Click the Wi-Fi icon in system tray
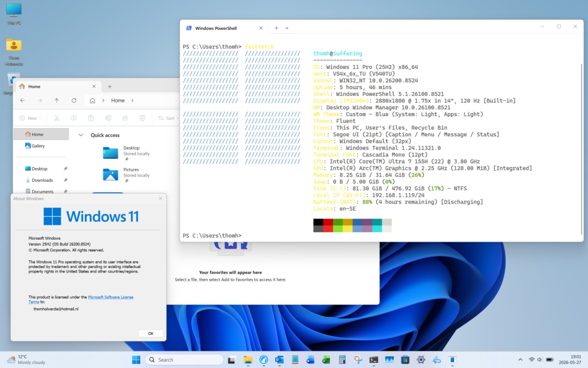The image size is (588, 368). coord(531,360)
